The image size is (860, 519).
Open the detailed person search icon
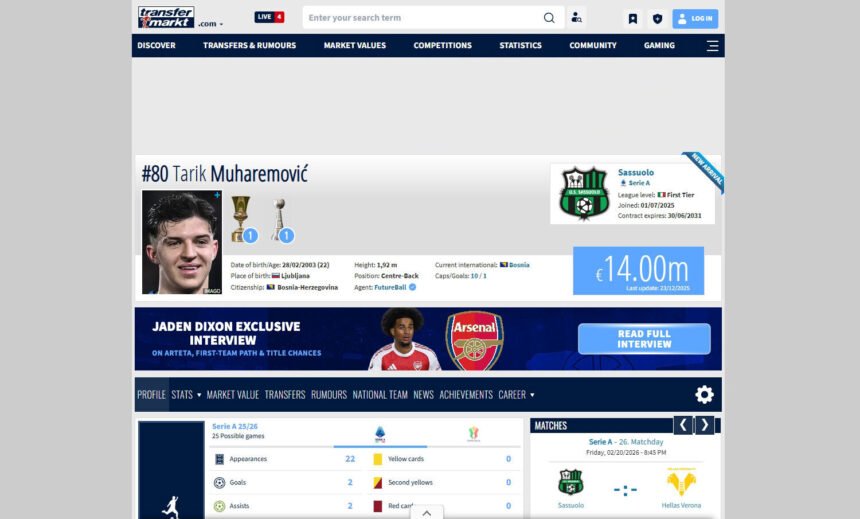click(x=576, y=18)
